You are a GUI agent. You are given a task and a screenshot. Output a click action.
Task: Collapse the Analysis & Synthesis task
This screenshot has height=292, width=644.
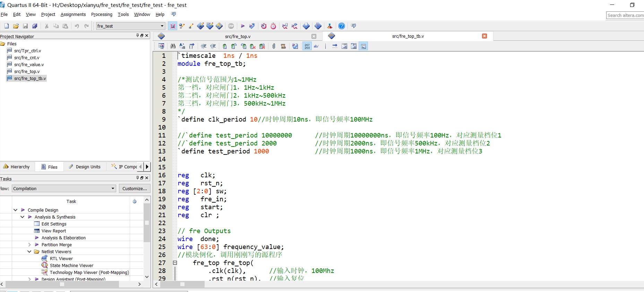22,217
